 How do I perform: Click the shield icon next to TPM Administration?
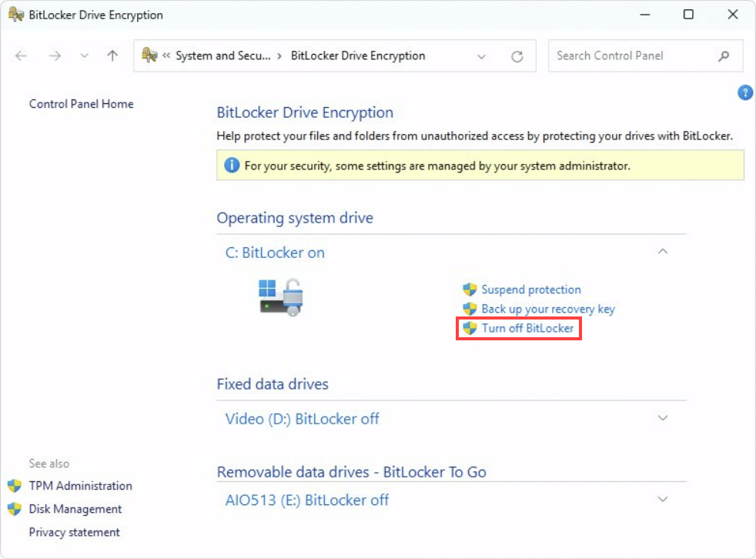(x=15, y=486)
